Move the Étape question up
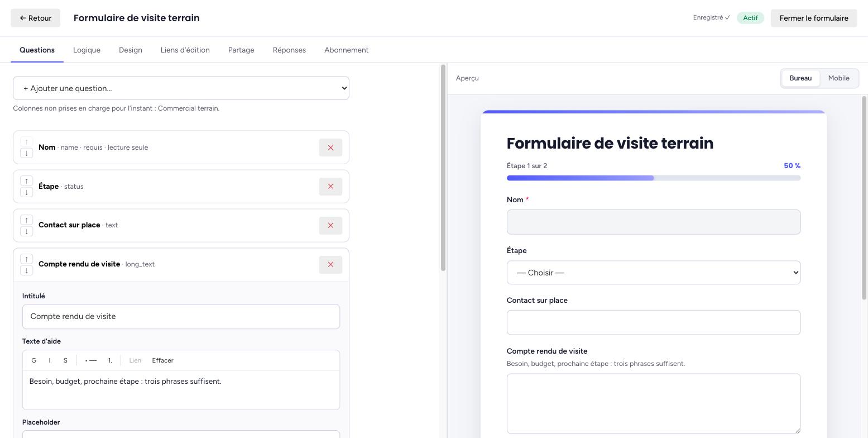The width and height of the screenshot is (868, 438). pos(26,181)
